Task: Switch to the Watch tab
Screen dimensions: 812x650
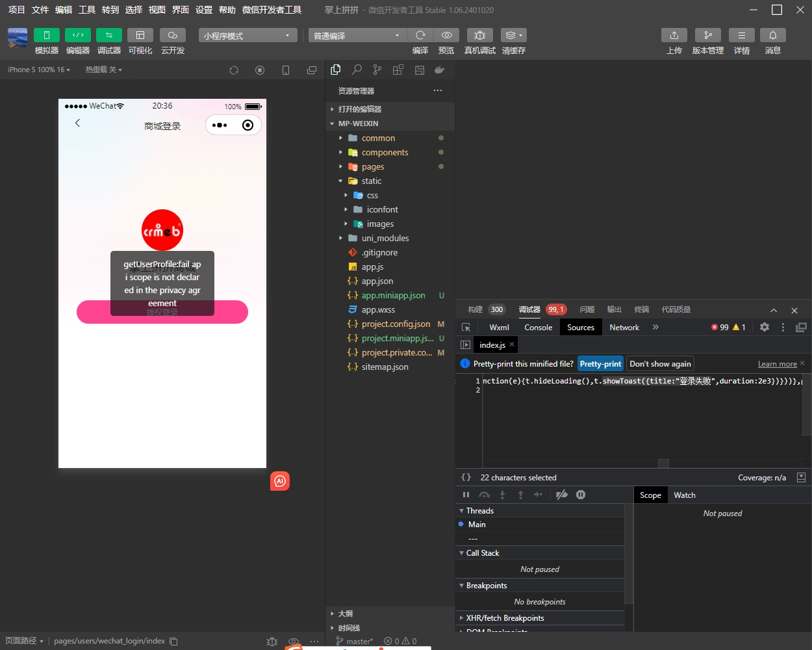Action: 685,495
